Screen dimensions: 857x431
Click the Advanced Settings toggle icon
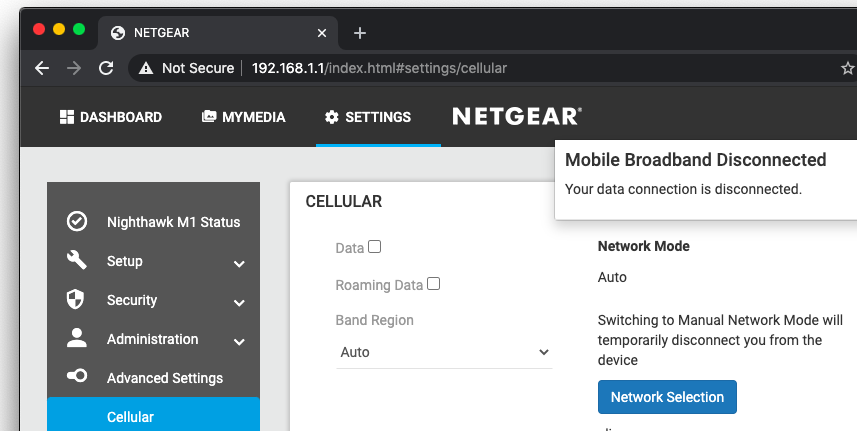point(77,376)
